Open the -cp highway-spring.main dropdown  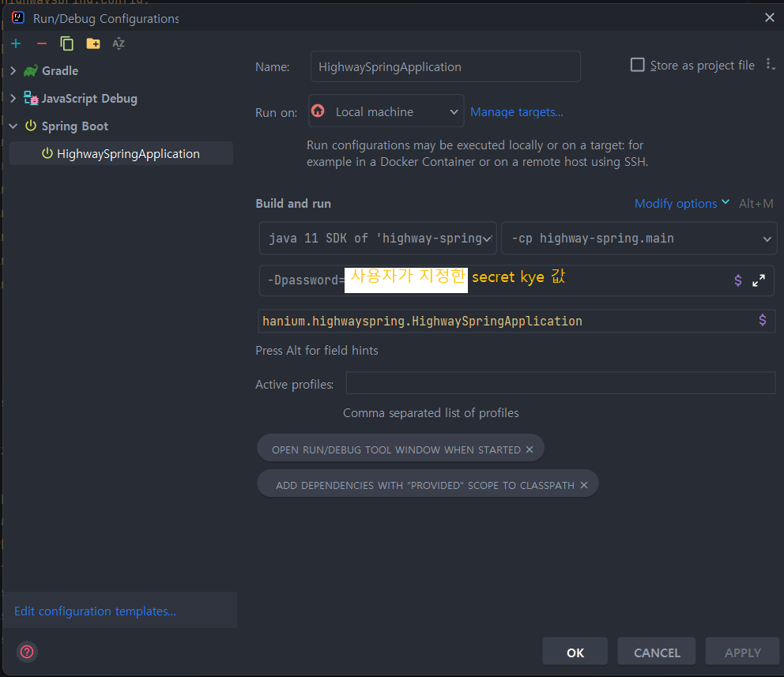click(639, 239)
